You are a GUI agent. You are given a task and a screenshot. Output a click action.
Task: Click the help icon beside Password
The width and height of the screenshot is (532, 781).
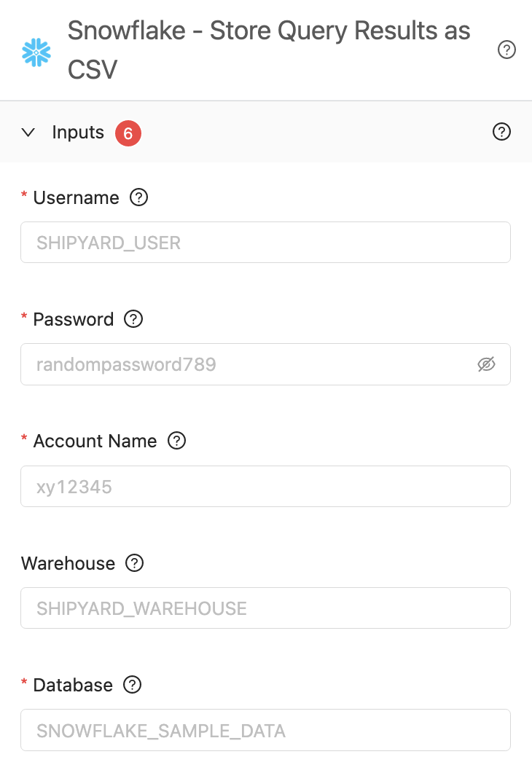(x=133, y=319)
